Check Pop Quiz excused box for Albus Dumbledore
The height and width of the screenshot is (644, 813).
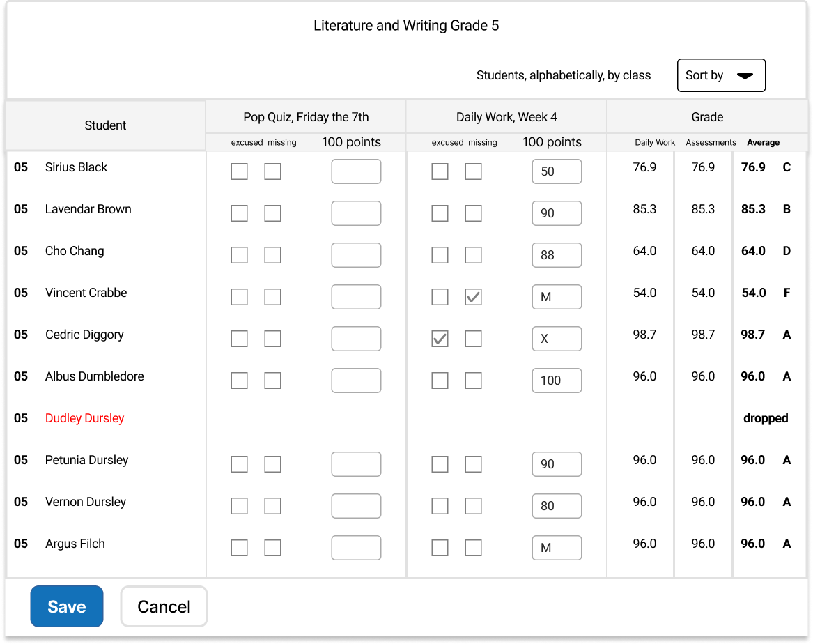coord(239,381)
